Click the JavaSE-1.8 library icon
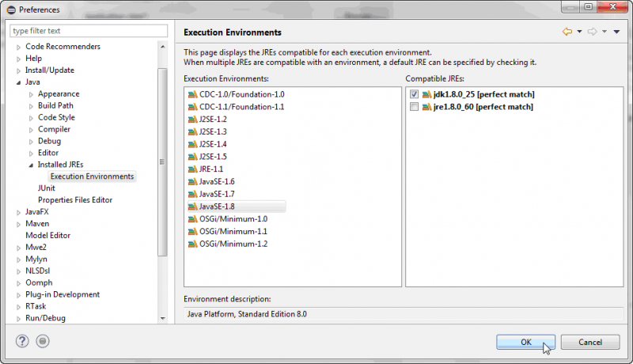 click(192, 207)
